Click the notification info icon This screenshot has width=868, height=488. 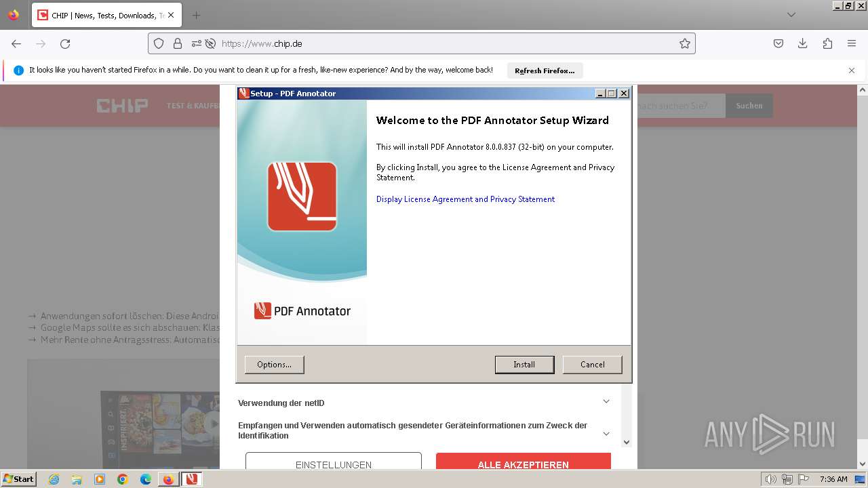coord(19,70)
